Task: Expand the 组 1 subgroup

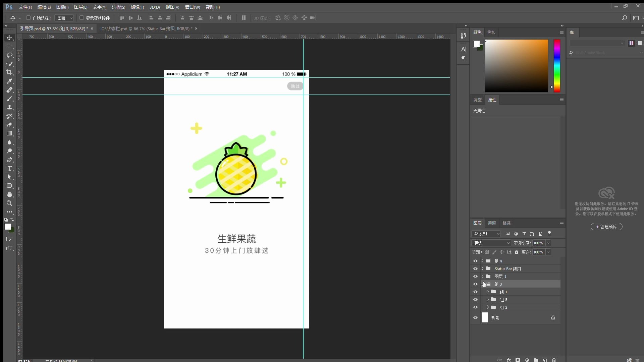Action: tap(488, 292)
